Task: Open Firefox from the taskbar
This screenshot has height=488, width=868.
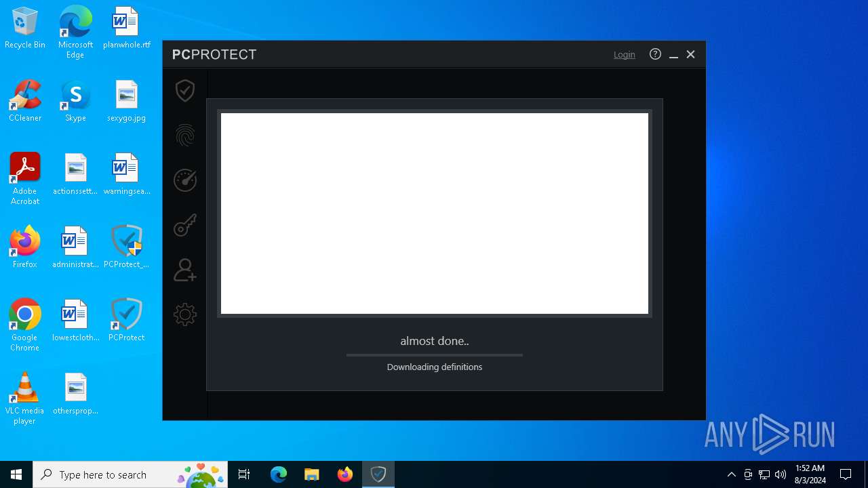Action: tap(344, 474)
